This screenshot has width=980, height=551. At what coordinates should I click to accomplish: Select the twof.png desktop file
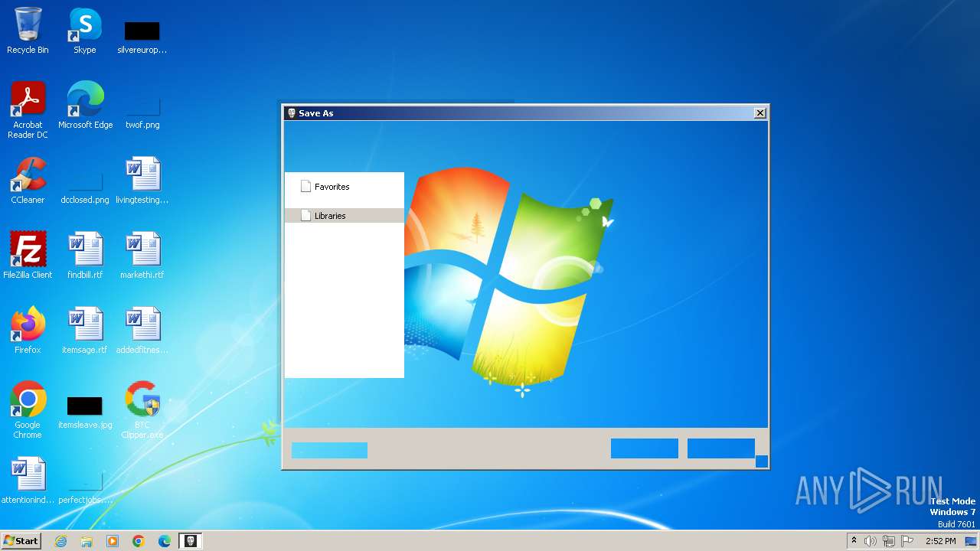pyautogui.click(x=142, y=112)
